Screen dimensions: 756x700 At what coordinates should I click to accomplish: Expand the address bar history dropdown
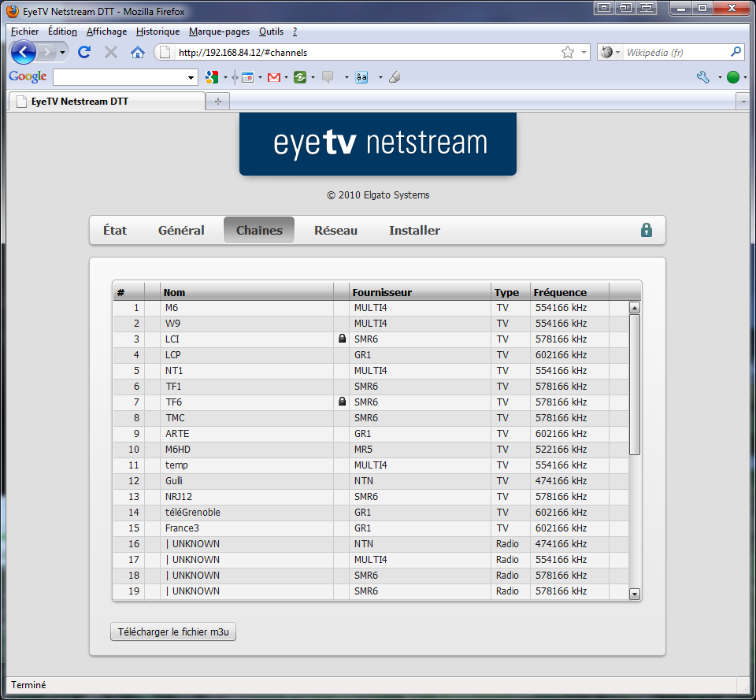[x=584, y=52]
